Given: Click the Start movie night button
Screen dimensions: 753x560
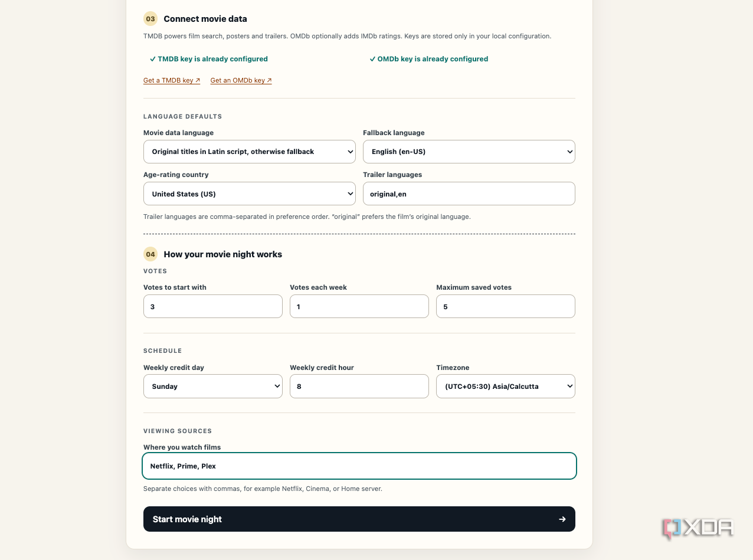Looking at the screenshot, I should coord(359,519).
